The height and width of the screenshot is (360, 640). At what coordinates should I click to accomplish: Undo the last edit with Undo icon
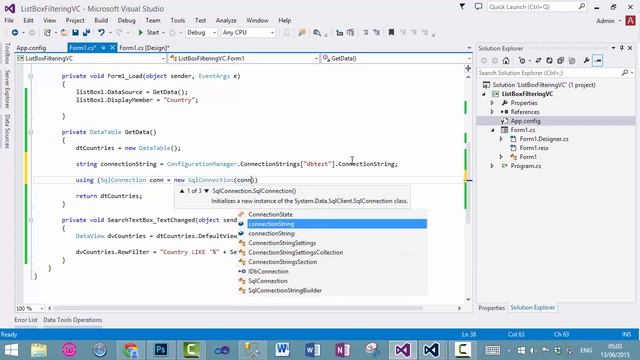tap(101, 32)
